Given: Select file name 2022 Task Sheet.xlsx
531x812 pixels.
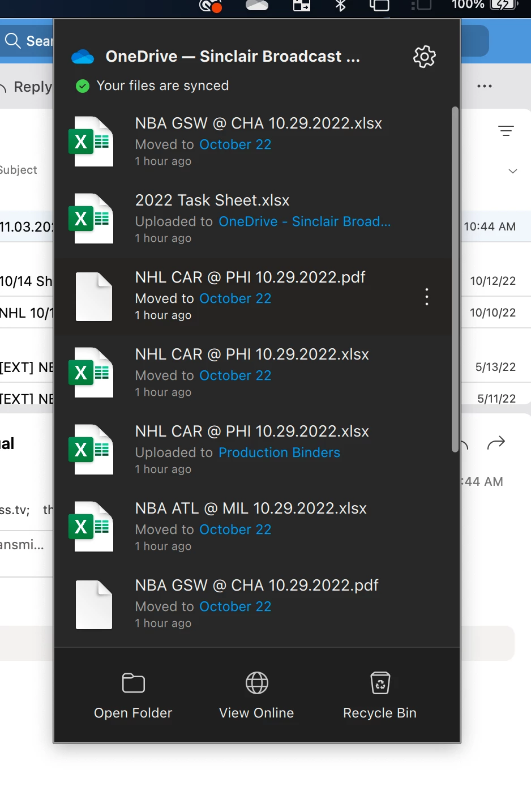Looking at the screenshot, I should [212, 200].
